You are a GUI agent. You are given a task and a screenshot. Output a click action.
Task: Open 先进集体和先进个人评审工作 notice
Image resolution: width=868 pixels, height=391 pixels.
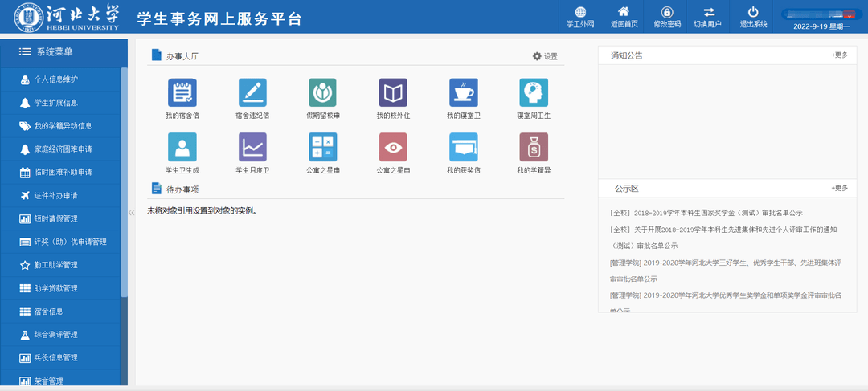pos(723,238)
